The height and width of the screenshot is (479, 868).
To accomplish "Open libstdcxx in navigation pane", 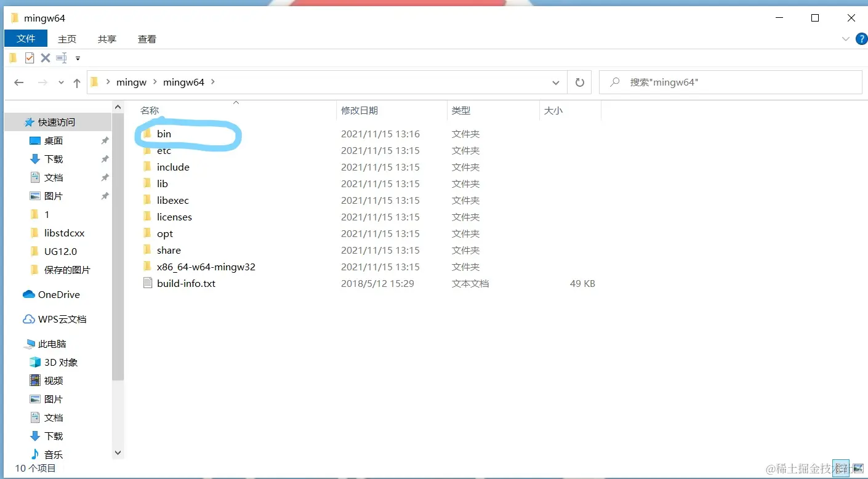I will (x=65, y=233).
